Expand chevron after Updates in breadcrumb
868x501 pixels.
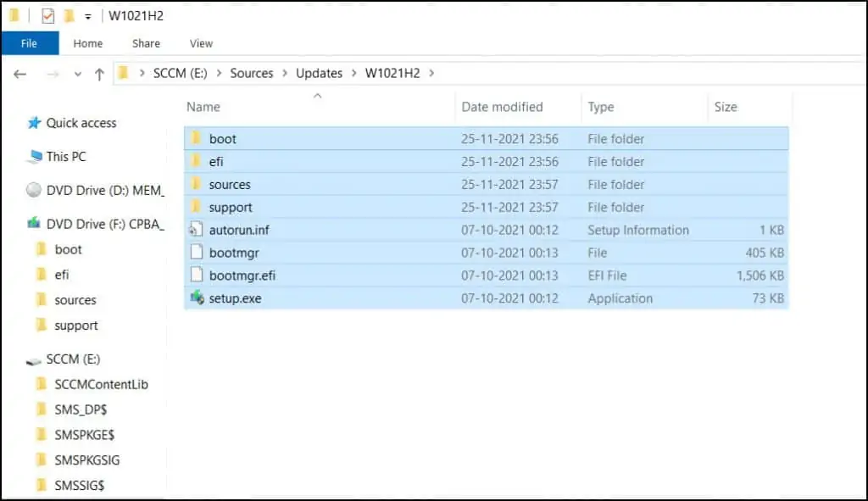(x=353, y=73)
